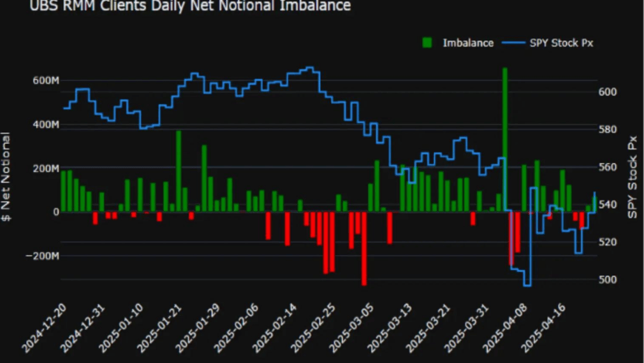Toggle the Imbalance series in the legend
This screenshot has height=363, width=644.
(x=467, y=43)
